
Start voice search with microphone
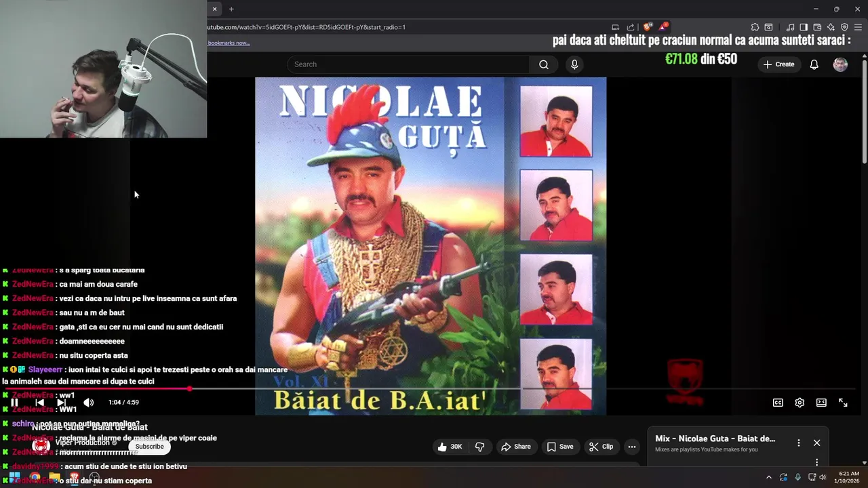(x=574, y=64)
